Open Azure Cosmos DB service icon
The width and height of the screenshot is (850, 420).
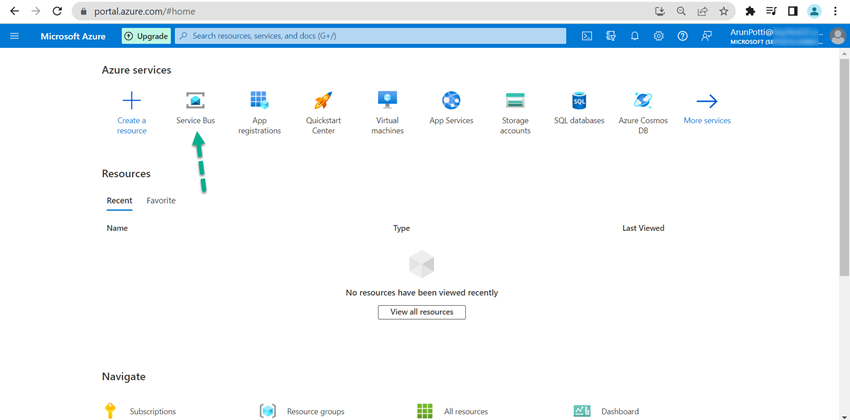point(643,100)
